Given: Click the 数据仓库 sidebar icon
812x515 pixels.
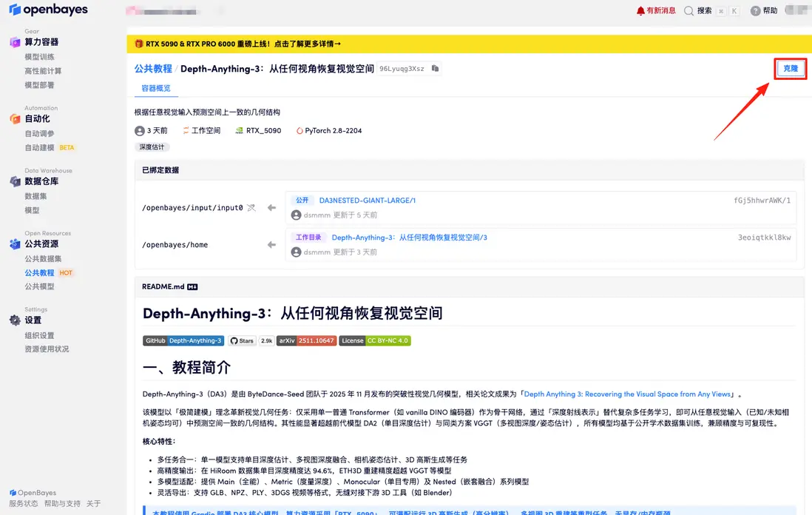Looking at the screenshot, I should 15,181.
